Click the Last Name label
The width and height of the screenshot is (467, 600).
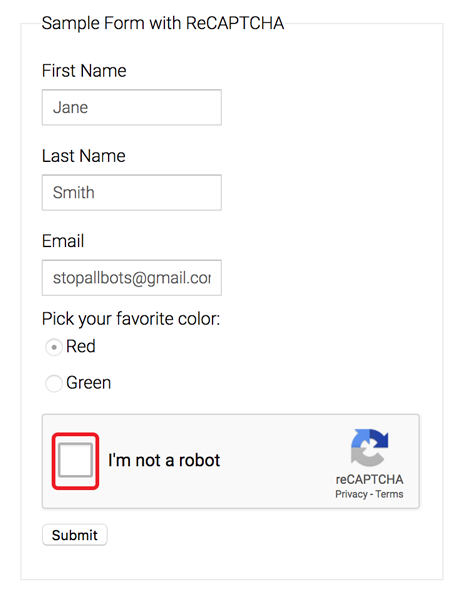(x=84, y=156)
